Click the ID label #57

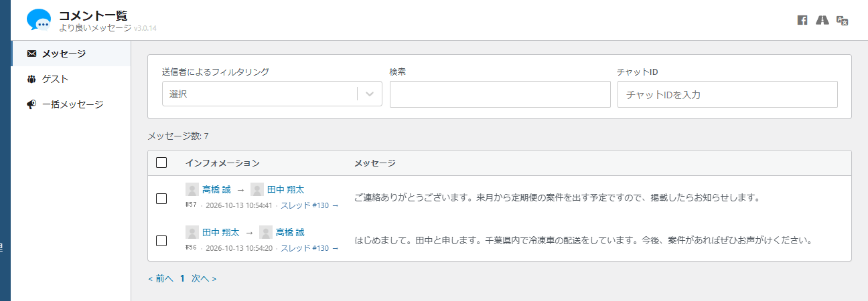pyautogui.click(x=191, y=205)
